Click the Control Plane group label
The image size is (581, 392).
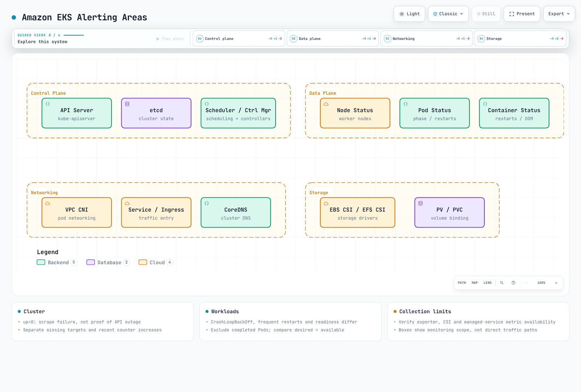tap(48, 93)
